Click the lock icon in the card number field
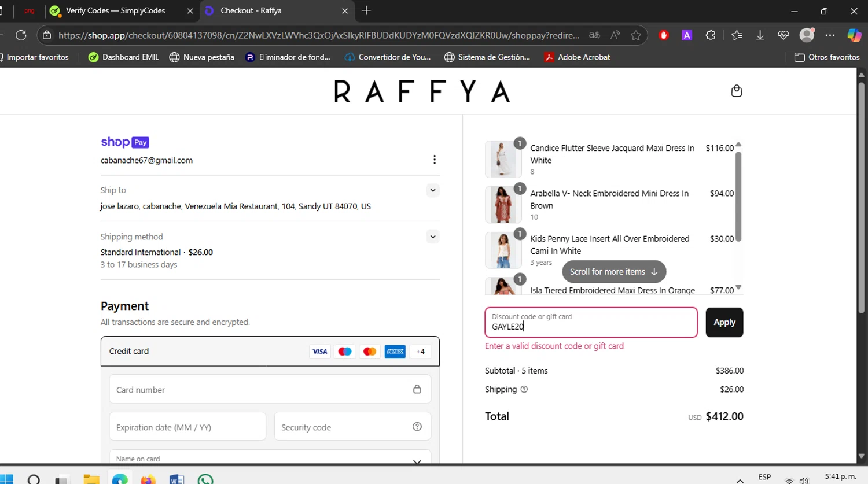Viewport: 868px width, 484px height. pyautogui.click(x=417, y=389)
